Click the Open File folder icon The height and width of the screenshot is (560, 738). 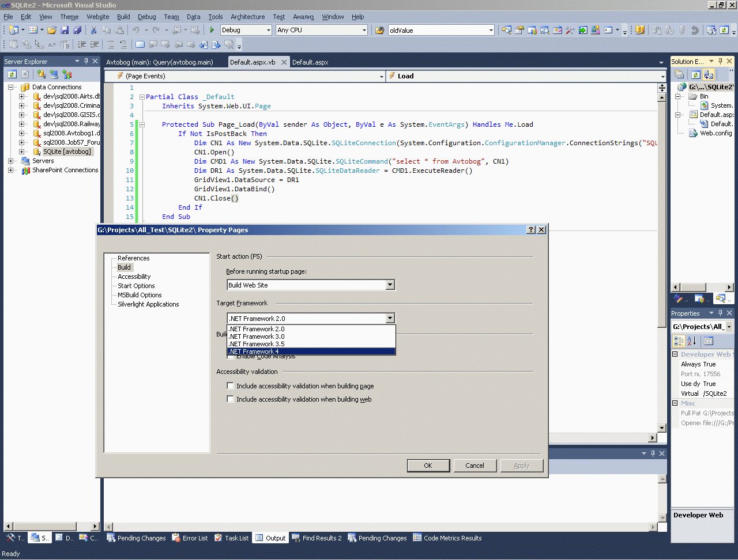click(52, 30)
